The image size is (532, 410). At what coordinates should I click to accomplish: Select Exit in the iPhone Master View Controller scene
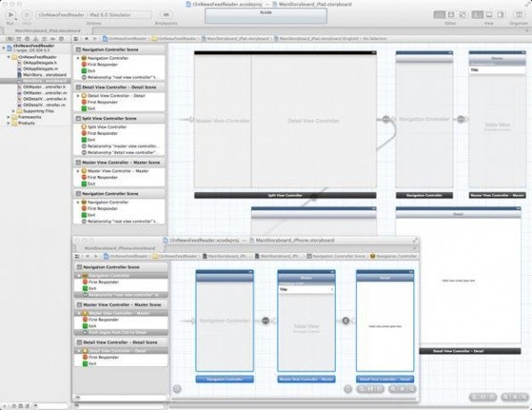point(89,326)
